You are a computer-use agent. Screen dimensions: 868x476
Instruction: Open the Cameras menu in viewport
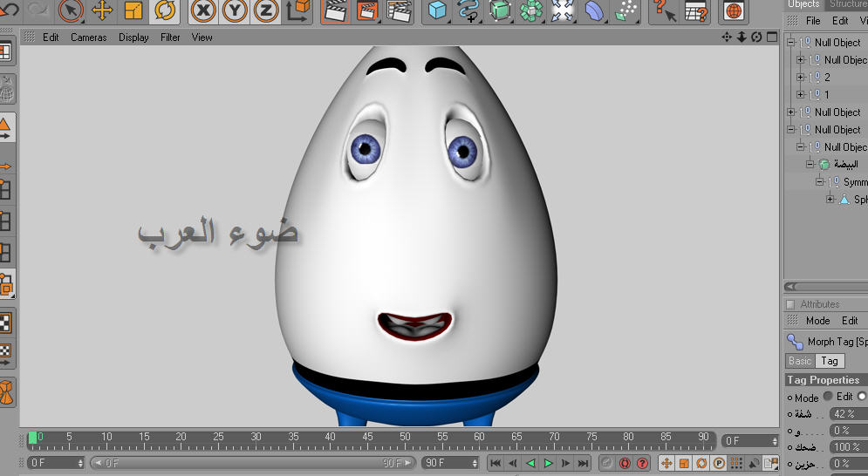click(88, 37)
